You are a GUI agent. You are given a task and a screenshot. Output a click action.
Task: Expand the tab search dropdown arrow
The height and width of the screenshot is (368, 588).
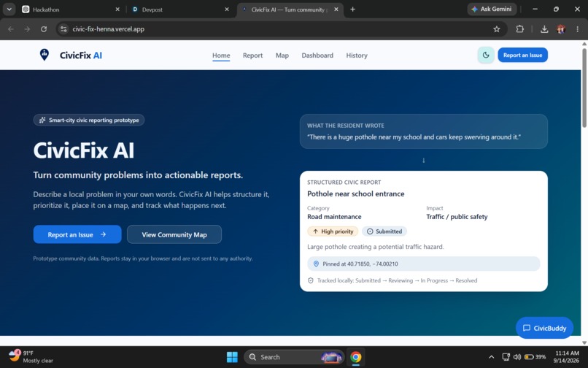[x=9, y=9]
